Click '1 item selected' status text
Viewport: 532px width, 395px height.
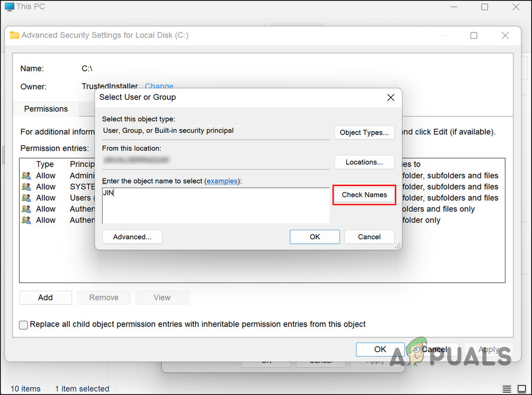[x=82, y=389]
